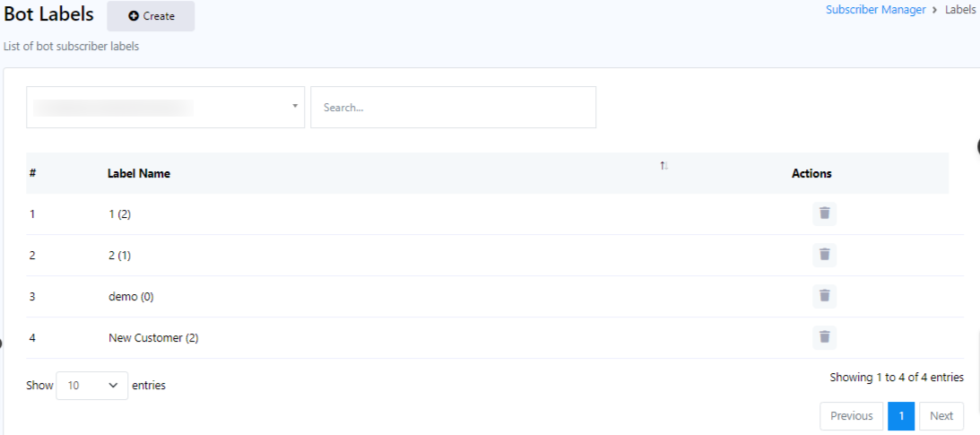Viewport: 980px width, 435px height.
Task: Click the Labels breadcrumb item
Action: pyautogui.click(x=960, y=10)
